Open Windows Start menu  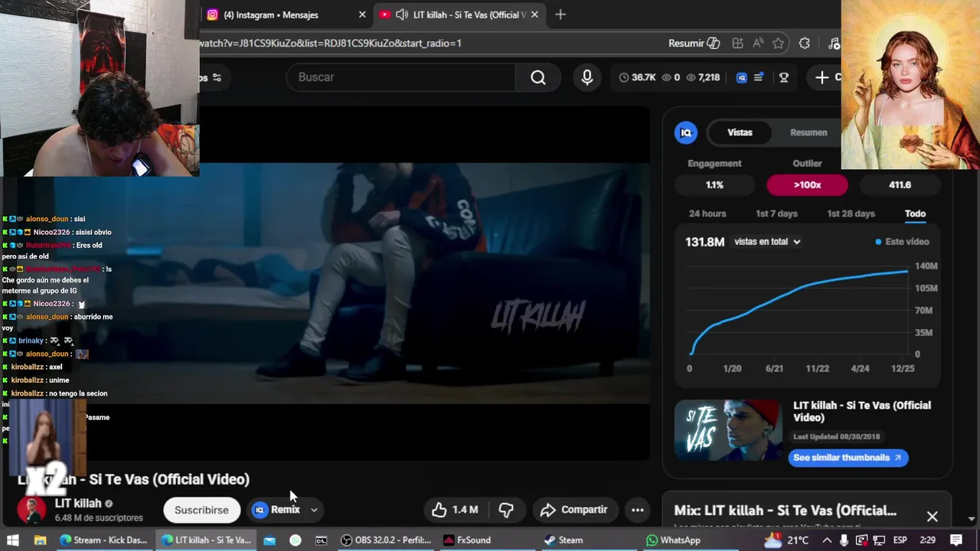(x=13, y=540)
